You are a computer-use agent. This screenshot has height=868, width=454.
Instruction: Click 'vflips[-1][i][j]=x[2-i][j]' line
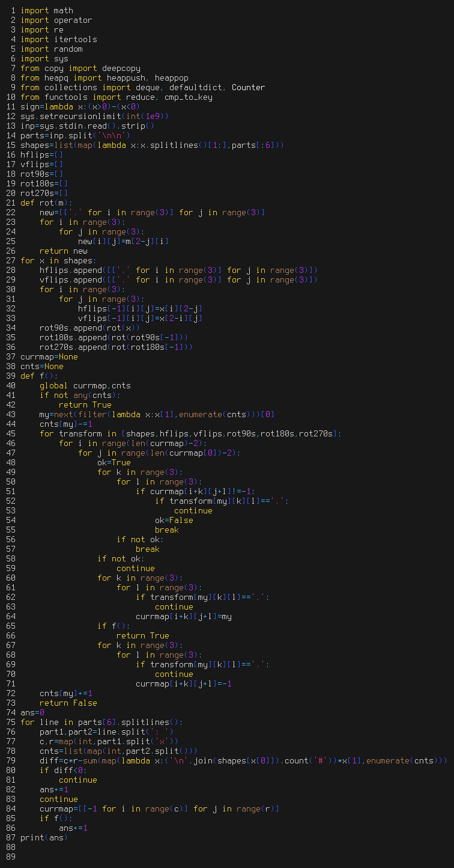click(x=141, y=318)
